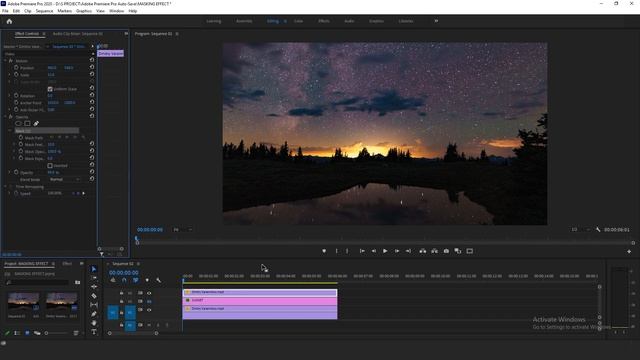The height and width of the screenshot is (360, 640).
Task: Open the Sequence menu
Action: (44, 11)
